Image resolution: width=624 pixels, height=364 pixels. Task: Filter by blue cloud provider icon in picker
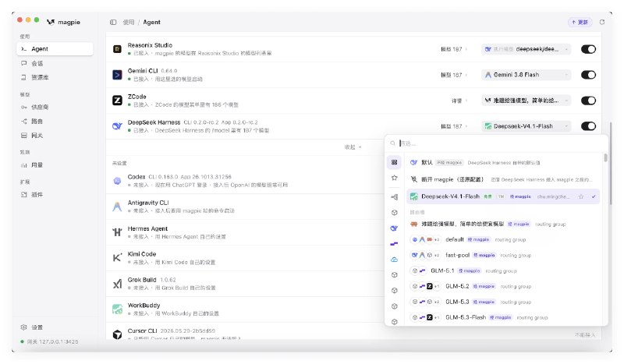394,260
